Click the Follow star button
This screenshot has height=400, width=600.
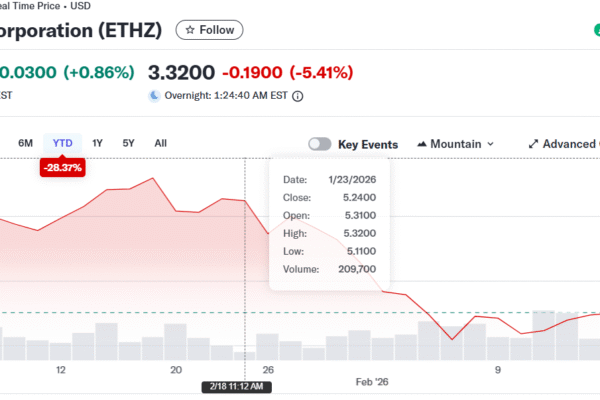click(209, 30)
